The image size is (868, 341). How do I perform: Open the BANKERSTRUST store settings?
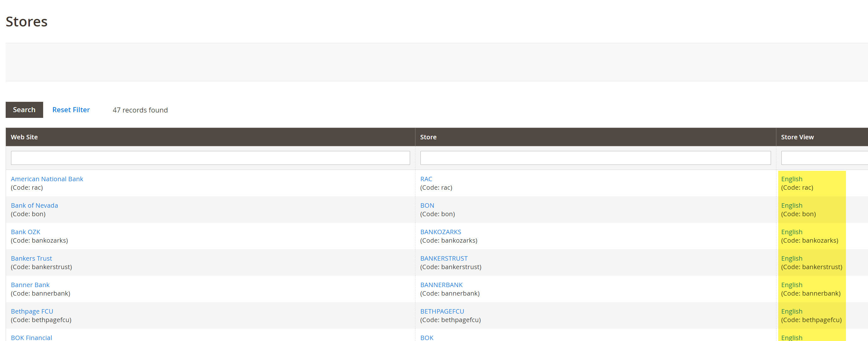(444, 258)
